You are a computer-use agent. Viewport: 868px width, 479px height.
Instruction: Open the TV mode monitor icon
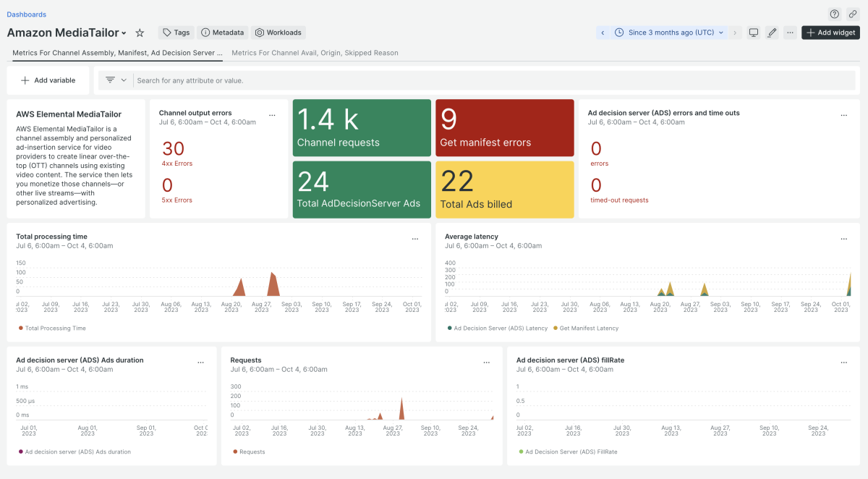pos(754,33)
